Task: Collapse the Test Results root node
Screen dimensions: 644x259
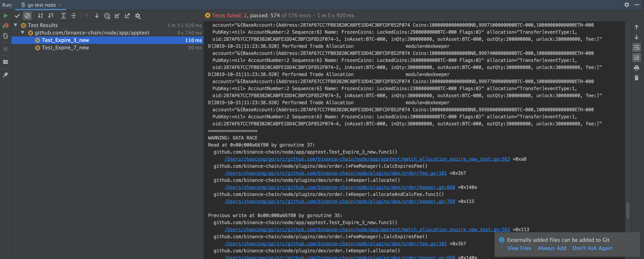Action: click(15, 25)
